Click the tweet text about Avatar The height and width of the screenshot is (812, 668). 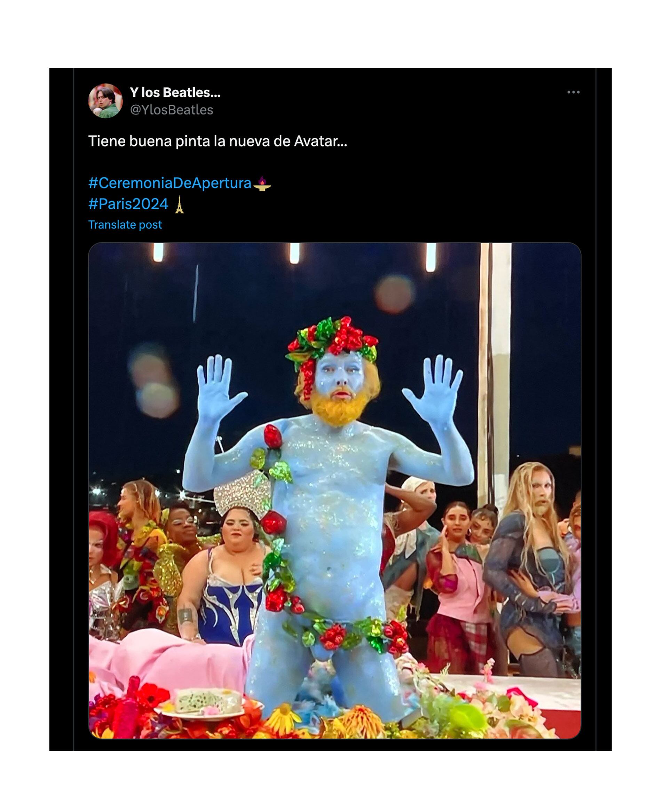click(218, 141)
